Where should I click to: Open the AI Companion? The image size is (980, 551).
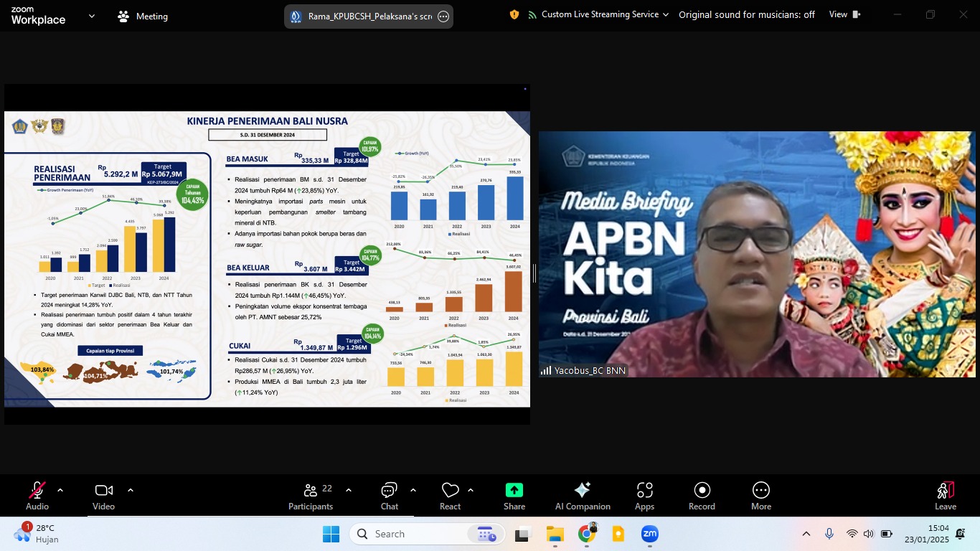583,496
